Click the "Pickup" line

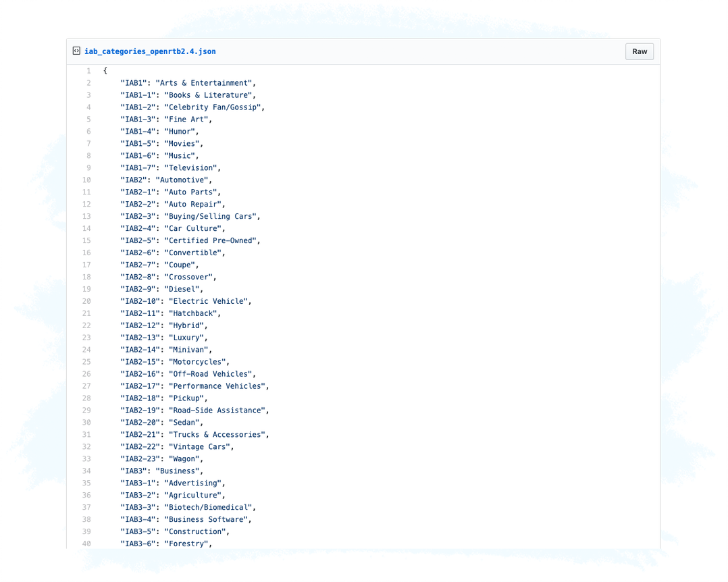164,398
